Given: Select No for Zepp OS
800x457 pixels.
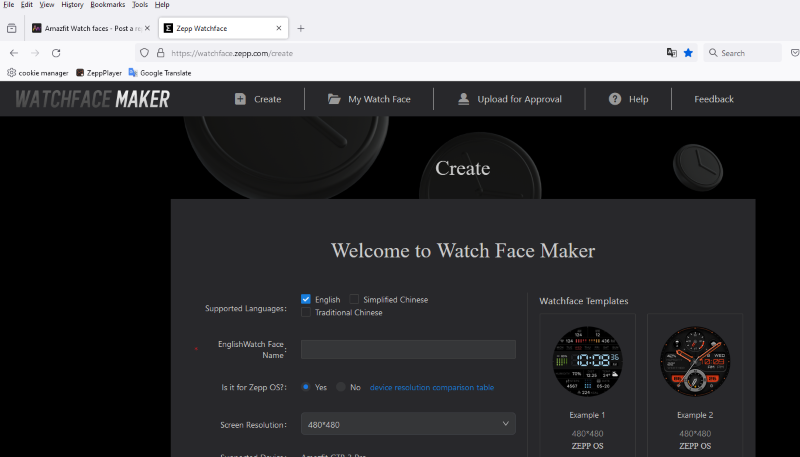Looking at the screenshot, I should (x=341, y=387).
